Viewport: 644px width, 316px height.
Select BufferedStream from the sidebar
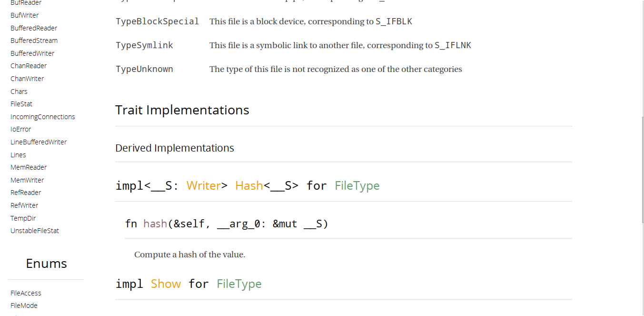coord(34,41)
